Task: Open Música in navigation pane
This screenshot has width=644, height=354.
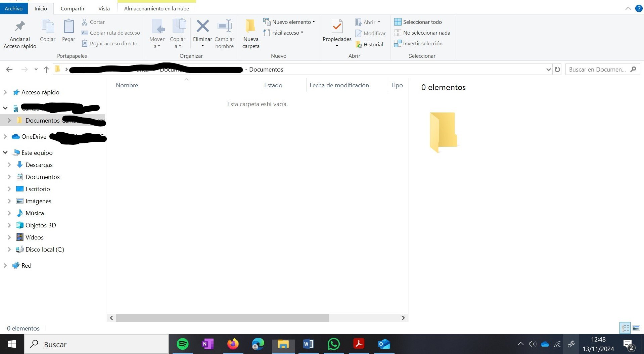Action: point(35,213)
